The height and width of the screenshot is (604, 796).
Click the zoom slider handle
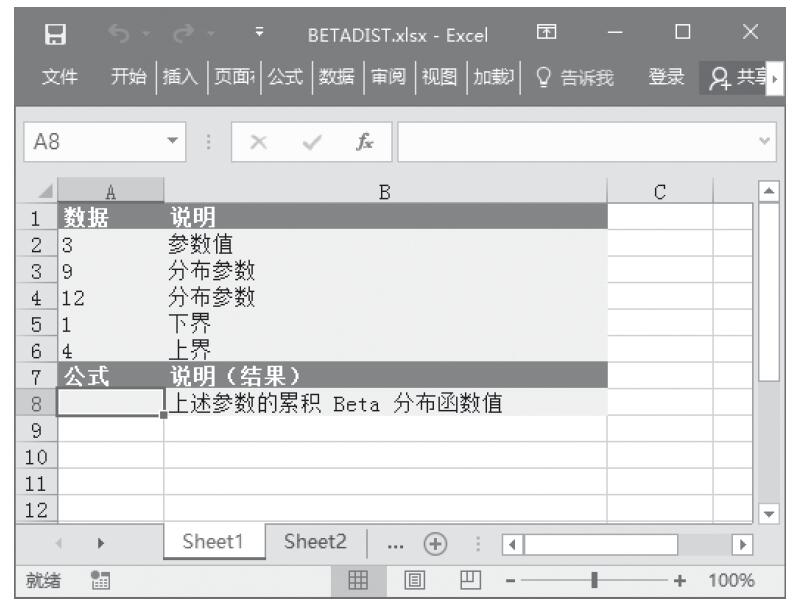[596, 581]
